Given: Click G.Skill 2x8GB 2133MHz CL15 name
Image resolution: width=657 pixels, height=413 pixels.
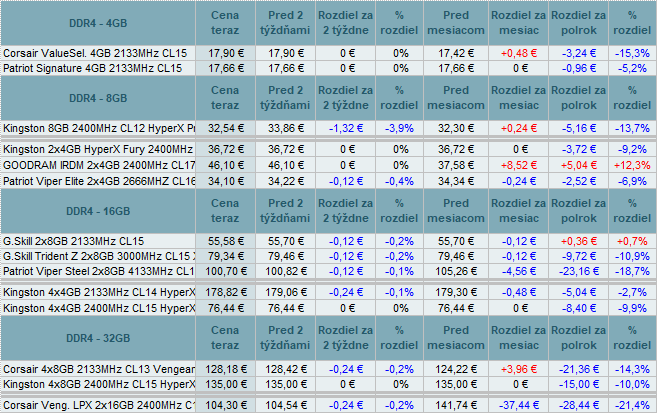Looking at the screenshot, I should [x=73, y=241].
